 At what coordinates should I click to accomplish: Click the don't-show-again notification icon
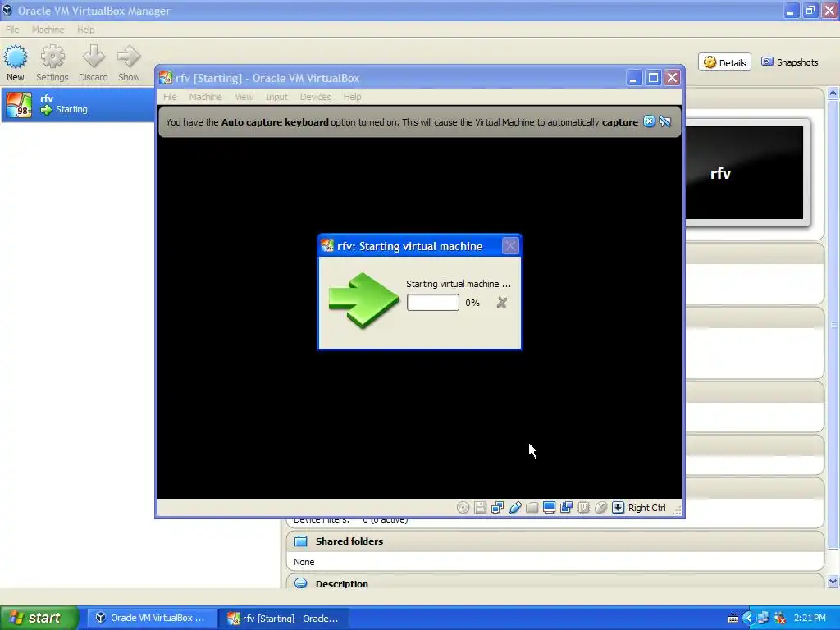[664, 121]
